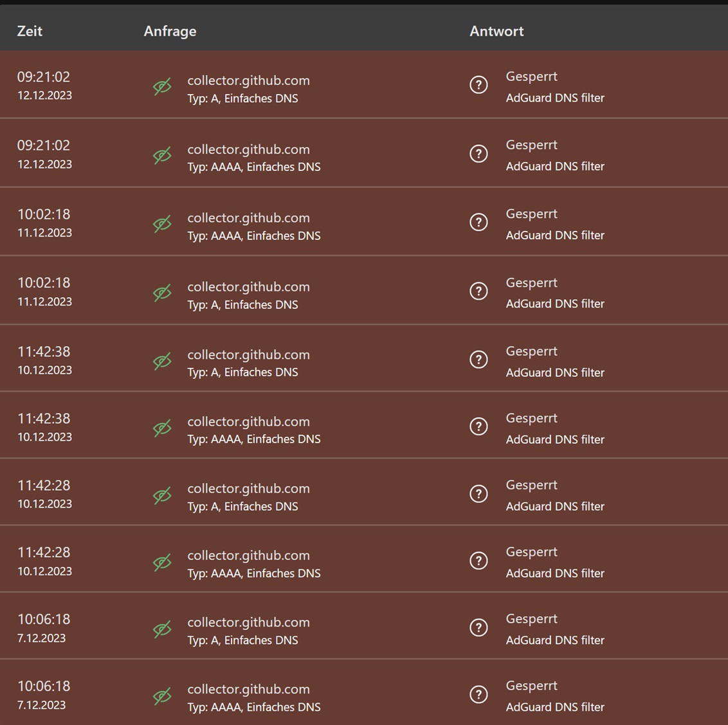The height and width of the screenshot is (725, 728).
Task: Click Gesperrt status in 11:42:38 Typ AAAA row
Action: point(532,418)
